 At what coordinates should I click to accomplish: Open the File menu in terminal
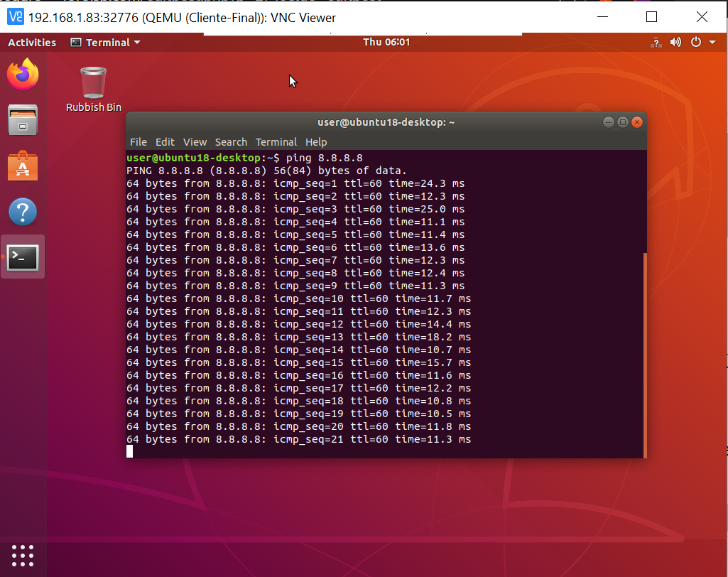[138, 142]
